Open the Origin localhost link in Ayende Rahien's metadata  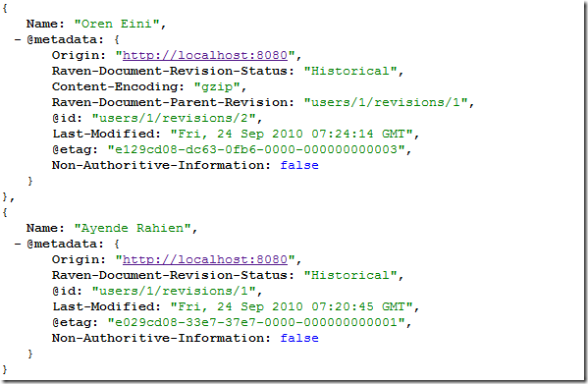point(205,259)
